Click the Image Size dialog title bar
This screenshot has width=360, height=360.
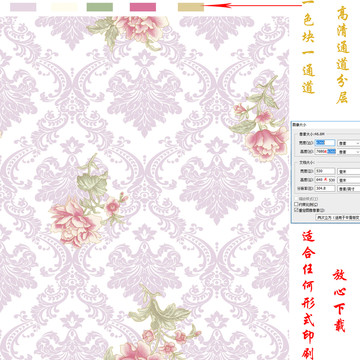tap(326, 124)
